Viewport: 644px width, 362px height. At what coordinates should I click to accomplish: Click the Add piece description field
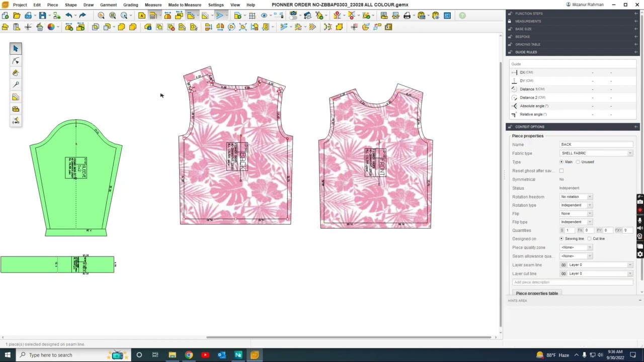click(573, 283)
